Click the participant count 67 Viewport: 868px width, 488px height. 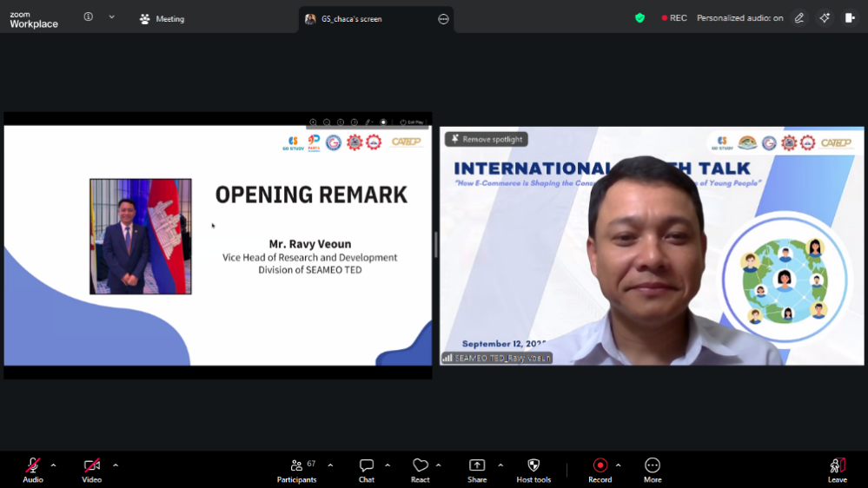pyautogui.click(x=312, y=464)
